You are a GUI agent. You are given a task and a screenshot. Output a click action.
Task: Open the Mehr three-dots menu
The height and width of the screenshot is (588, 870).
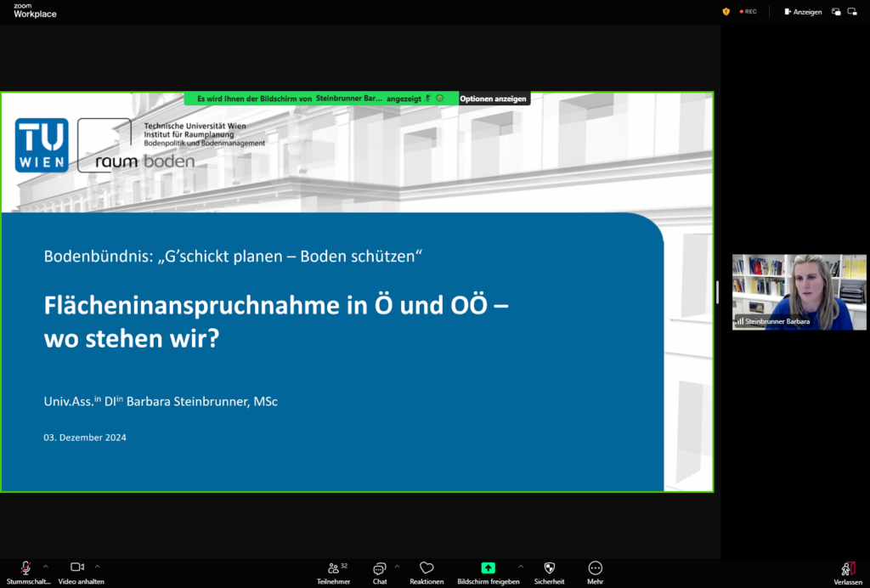tap(595, 568)
